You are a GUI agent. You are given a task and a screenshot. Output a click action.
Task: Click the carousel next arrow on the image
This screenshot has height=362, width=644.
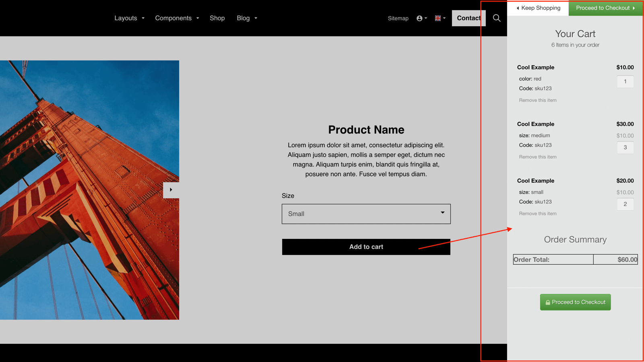pos(171,190)
